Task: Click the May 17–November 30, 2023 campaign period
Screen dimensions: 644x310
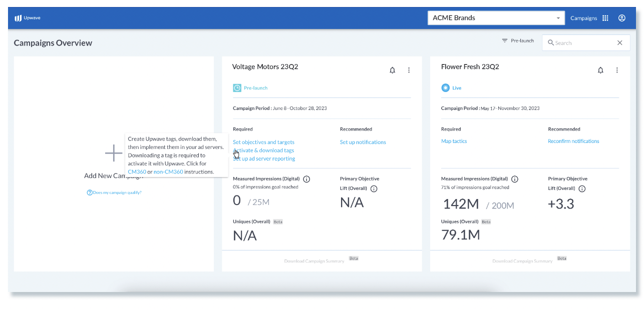Action: click(510, 108)
